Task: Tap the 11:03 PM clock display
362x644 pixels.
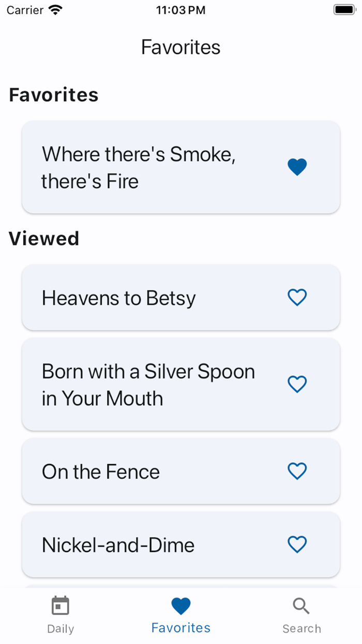Action: click(x=180, y=9)
